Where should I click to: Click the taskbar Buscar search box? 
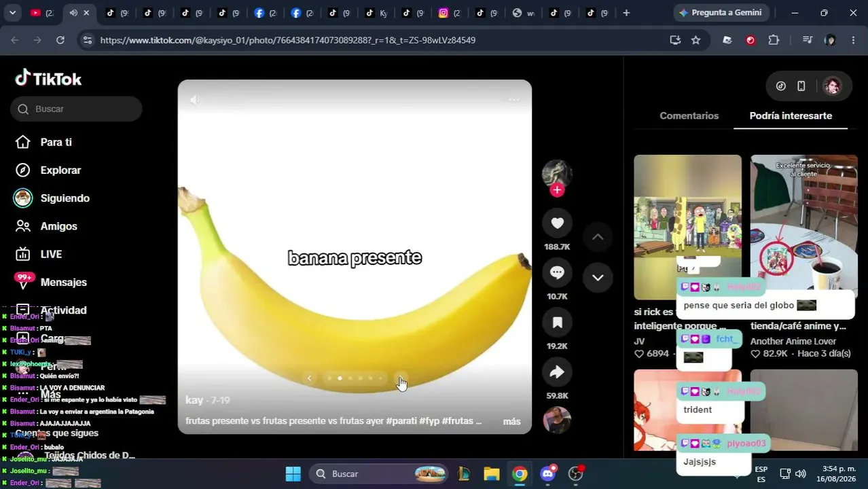pyautogui.click(x=380, y=474)
